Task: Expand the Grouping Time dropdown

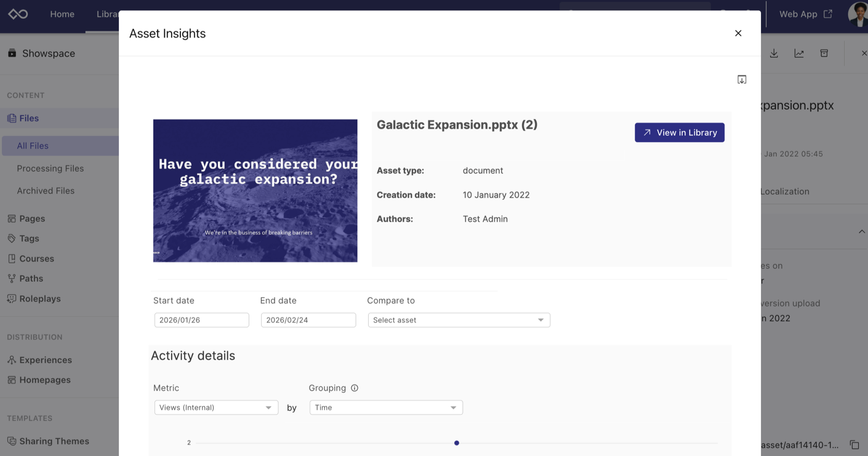Action: pos(386,407)
